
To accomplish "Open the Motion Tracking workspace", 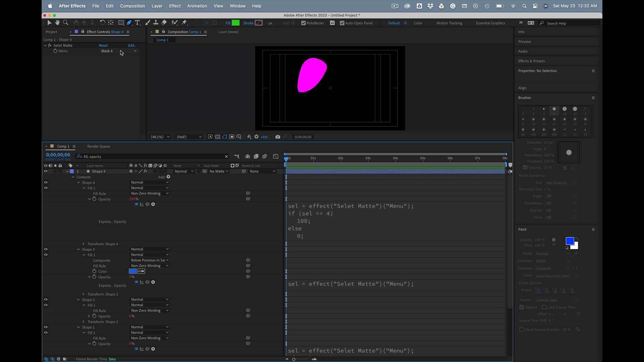I will point(449,23).
